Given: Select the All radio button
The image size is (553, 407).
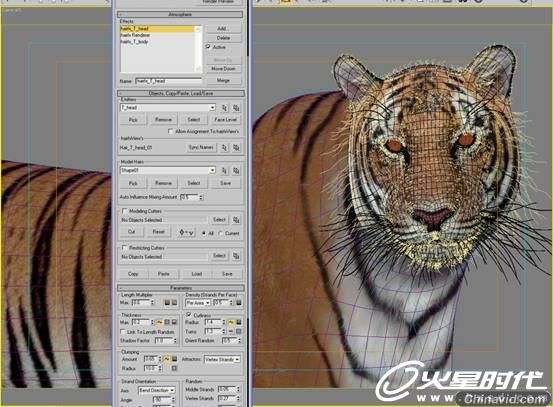Looking at the screenshot, I should coord(204,233).
